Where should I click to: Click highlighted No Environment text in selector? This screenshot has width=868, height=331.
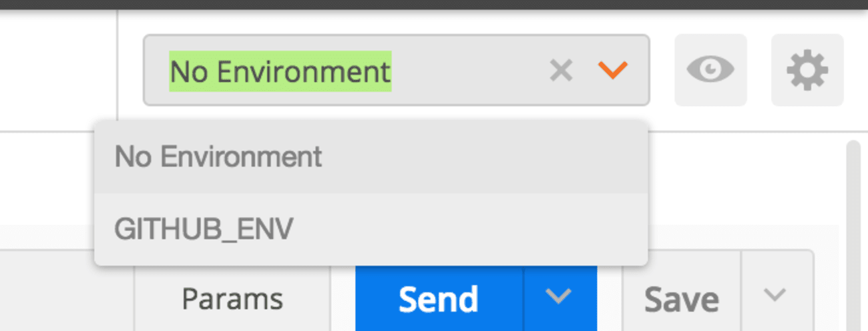point(280,71)
